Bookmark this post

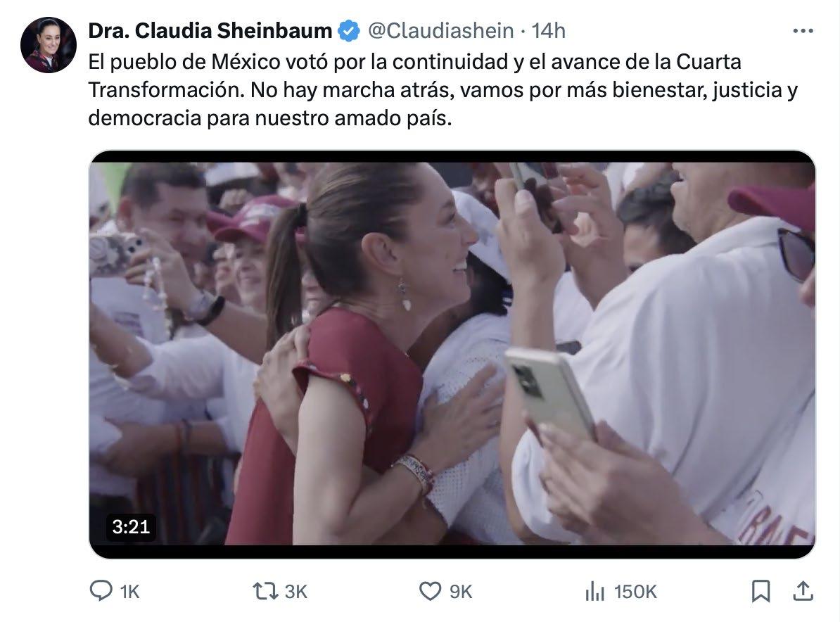point(761,592)
